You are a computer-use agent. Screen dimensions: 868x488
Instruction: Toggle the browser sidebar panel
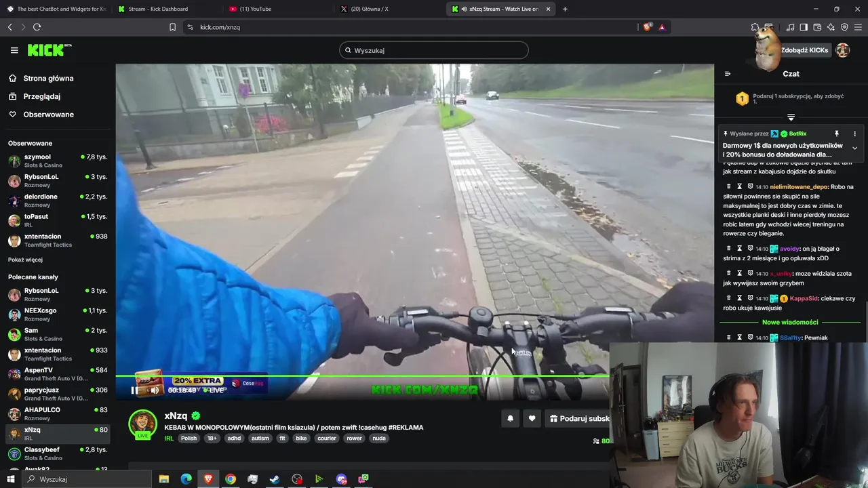[804, 27]
